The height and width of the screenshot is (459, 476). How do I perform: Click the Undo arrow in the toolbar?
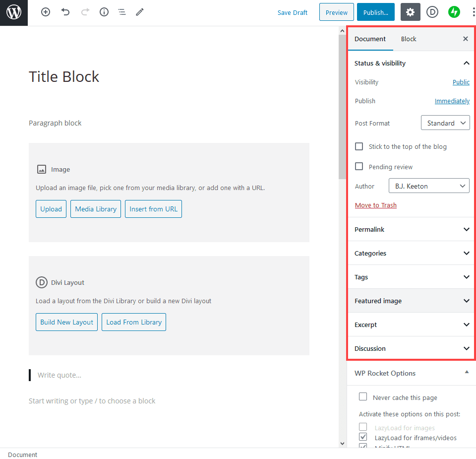click(x=65, y=12)
